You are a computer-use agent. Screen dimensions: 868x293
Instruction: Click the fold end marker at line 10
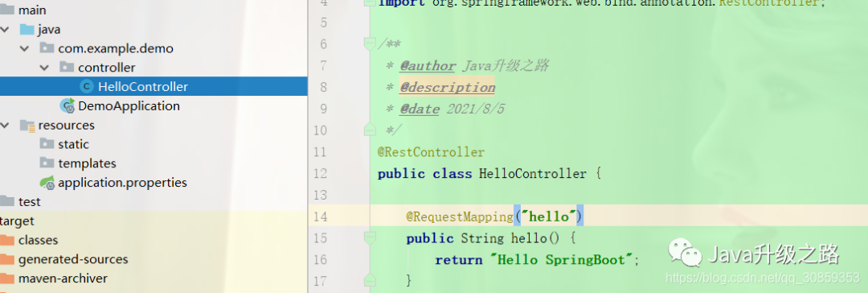point(370,130)
